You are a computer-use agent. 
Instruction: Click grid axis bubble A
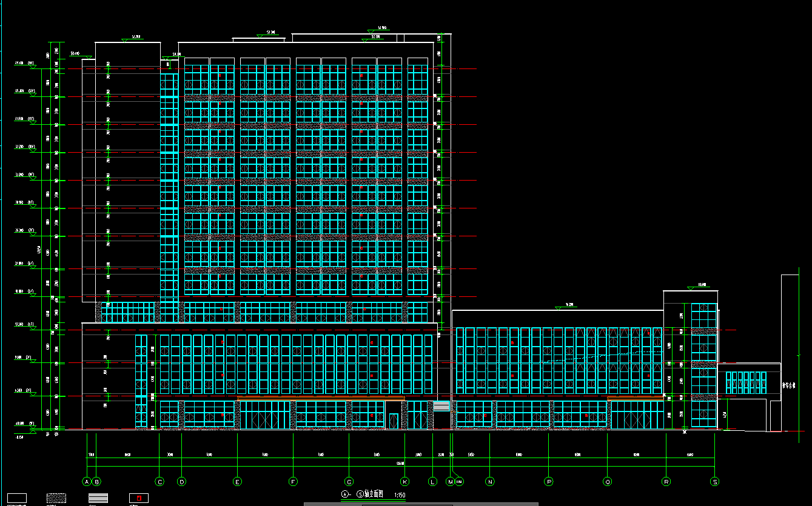click(87, 482)
